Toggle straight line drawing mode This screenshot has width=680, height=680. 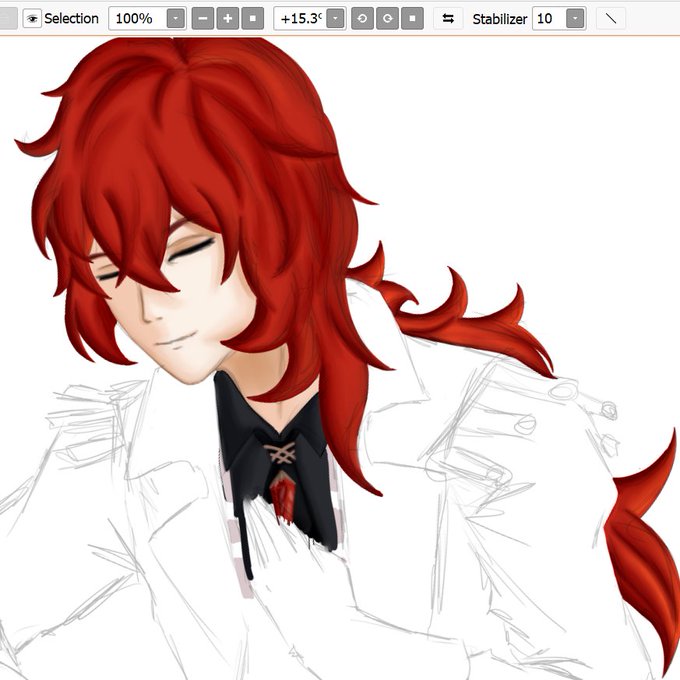[611, 19]
